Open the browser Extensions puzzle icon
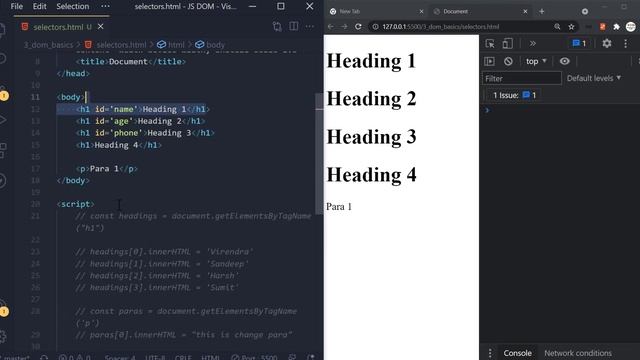 tap(616, 27)
